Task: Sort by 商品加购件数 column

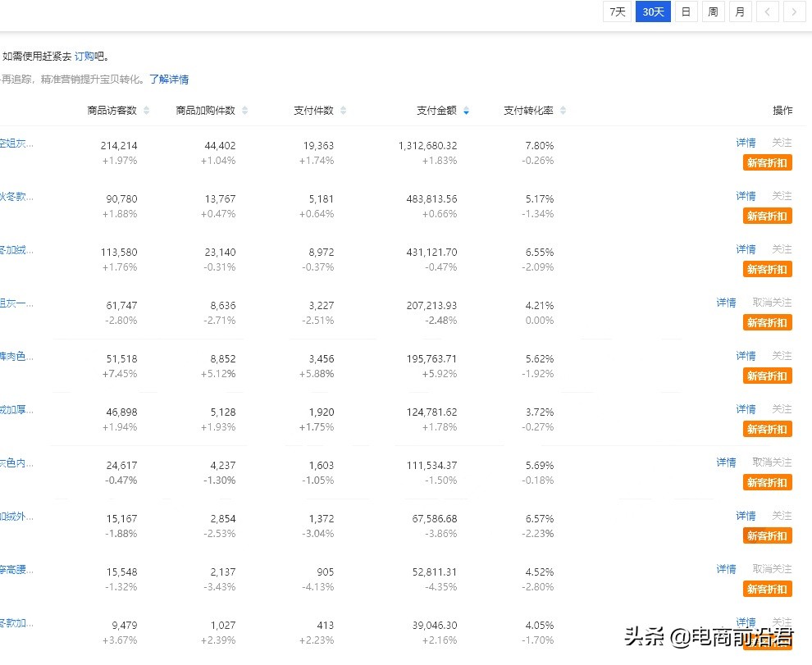Action: click(245, 111)
